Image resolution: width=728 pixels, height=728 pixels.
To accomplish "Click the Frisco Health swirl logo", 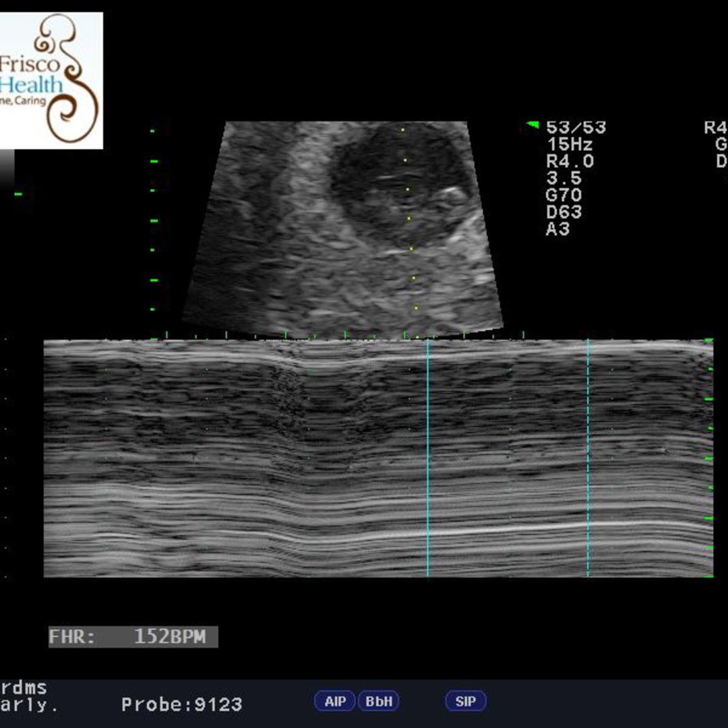I will (51, 80).
